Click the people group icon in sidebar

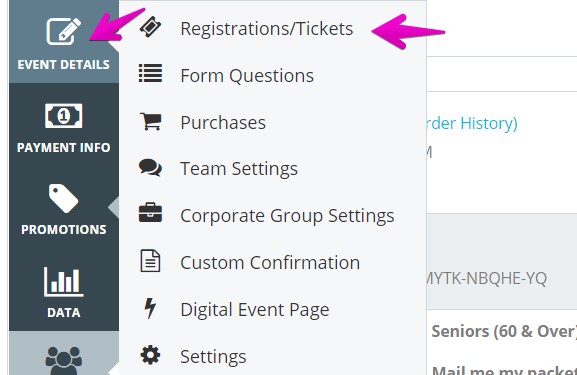click(x=64, y=361)
